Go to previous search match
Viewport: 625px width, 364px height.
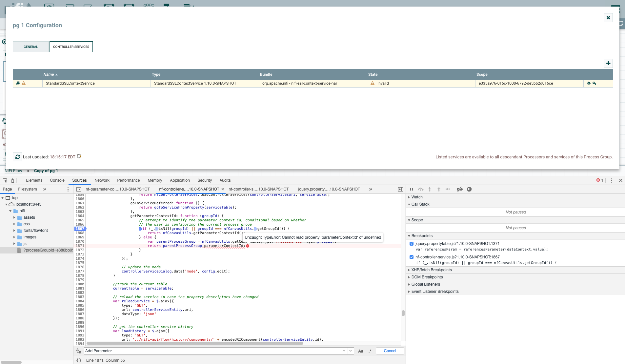pyautogui.click(x=344, y=351)
